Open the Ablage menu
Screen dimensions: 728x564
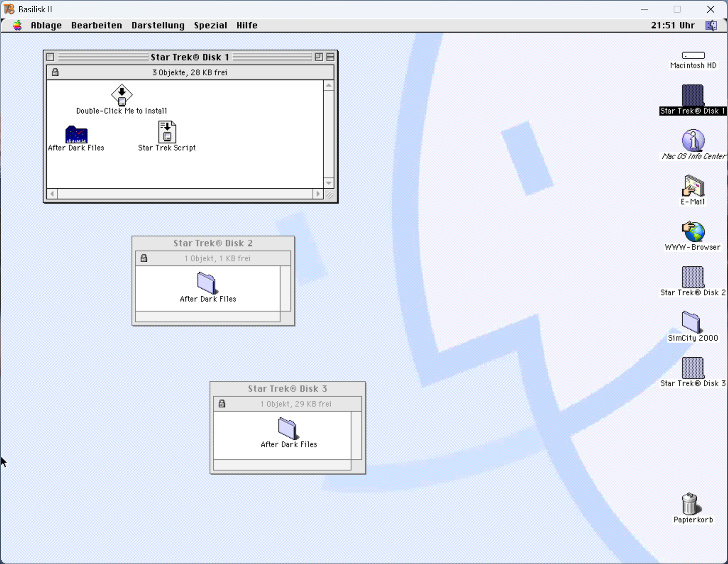pyautogui.click(x=46, y=26)
